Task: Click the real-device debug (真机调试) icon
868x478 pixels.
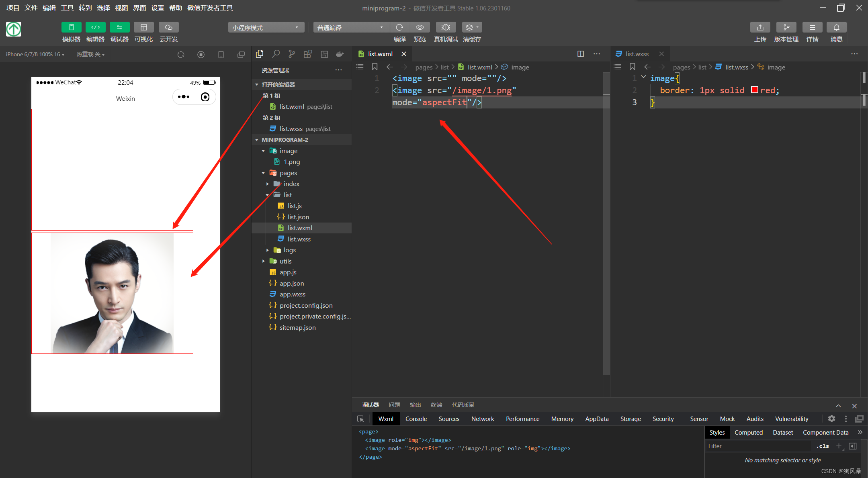Action: tap(446, 27)
